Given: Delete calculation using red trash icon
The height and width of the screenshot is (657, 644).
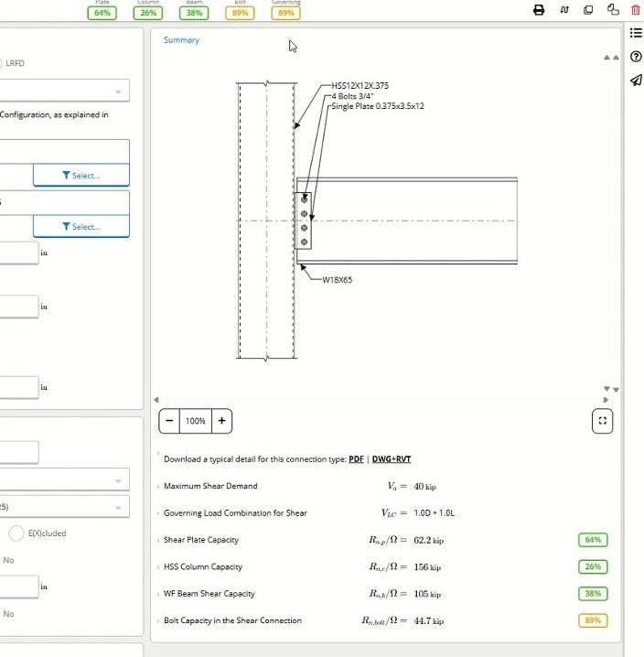Looking at the screenshot, I should point(636,10).
